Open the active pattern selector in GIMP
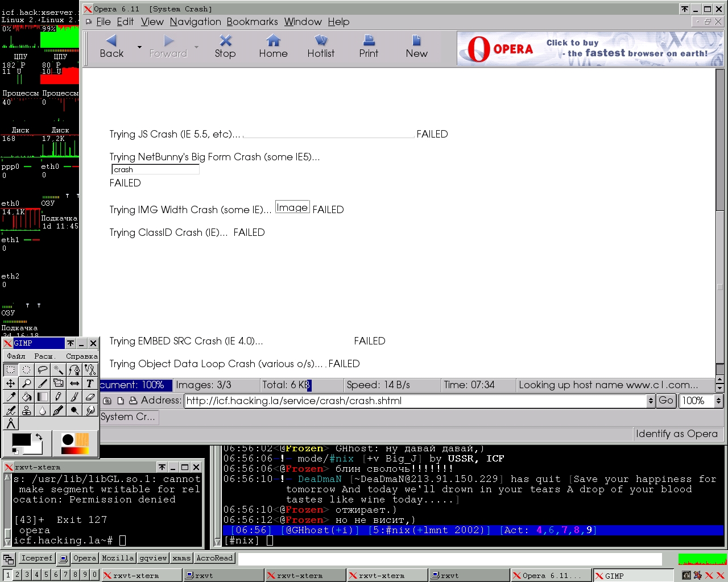The width and height of the screenshot is (728, 582). pos(82,439)
